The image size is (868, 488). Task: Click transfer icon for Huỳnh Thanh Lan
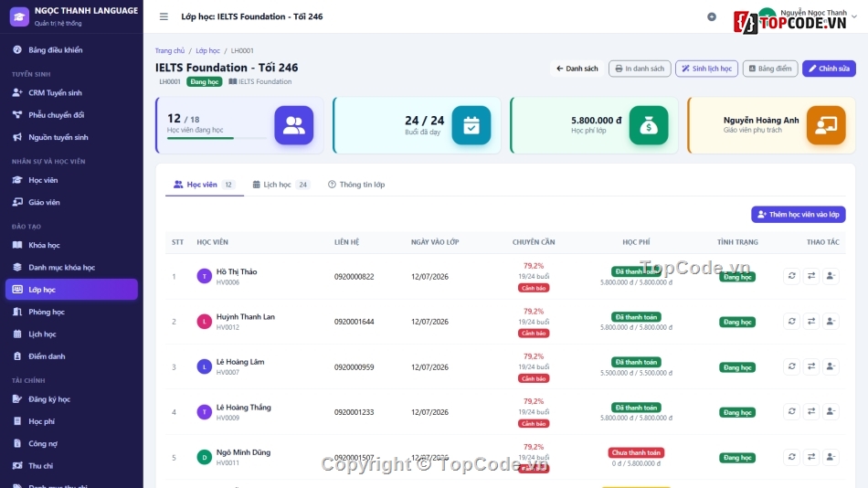811,322
